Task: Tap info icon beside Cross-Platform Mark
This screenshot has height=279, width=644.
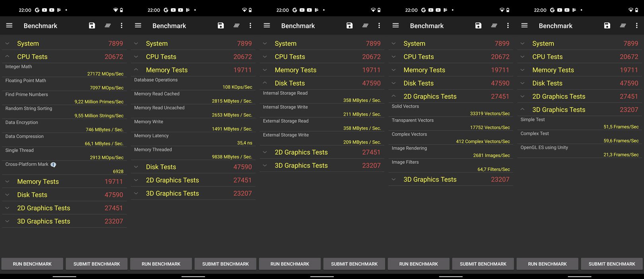Action: point(53,165)
